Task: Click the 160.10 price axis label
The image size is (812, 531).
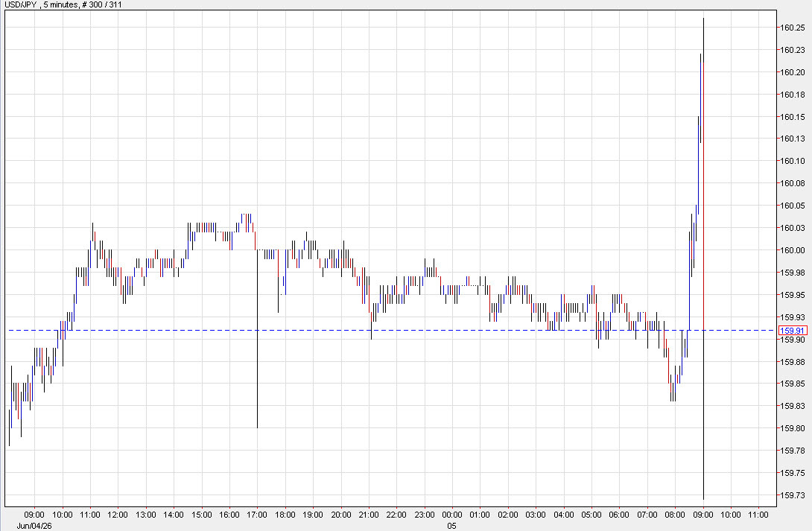Action: pyautogui.click(x=793, y=161)
